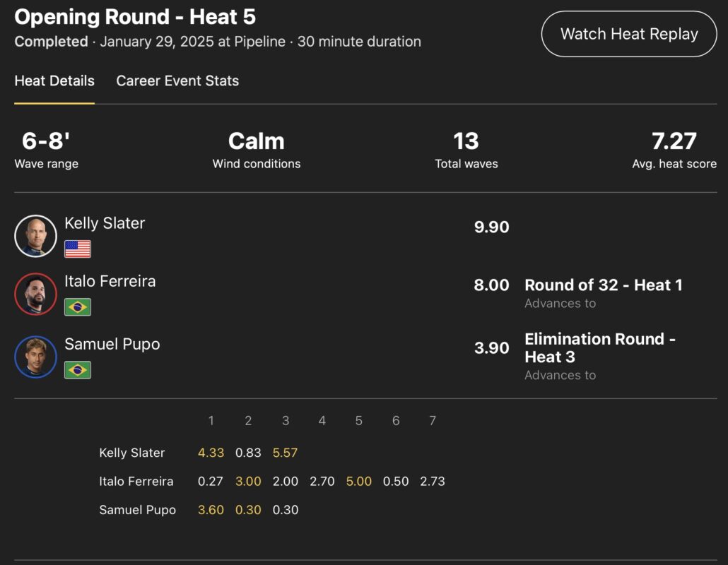
Task: Click Kelly Slater's 9.90 heat total
Action: click(x=491, y=227)
